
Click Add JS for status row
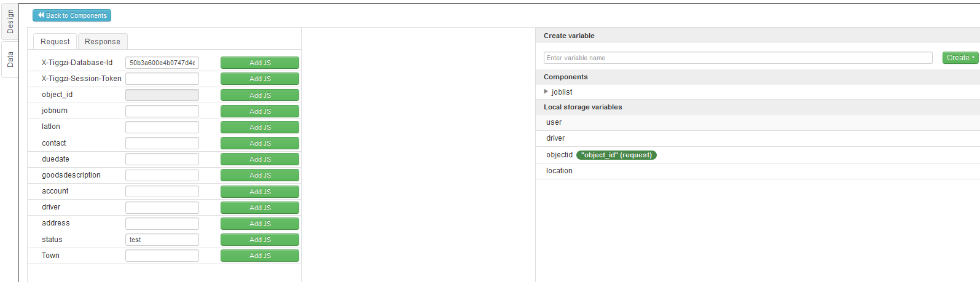[x=260, y=240]
